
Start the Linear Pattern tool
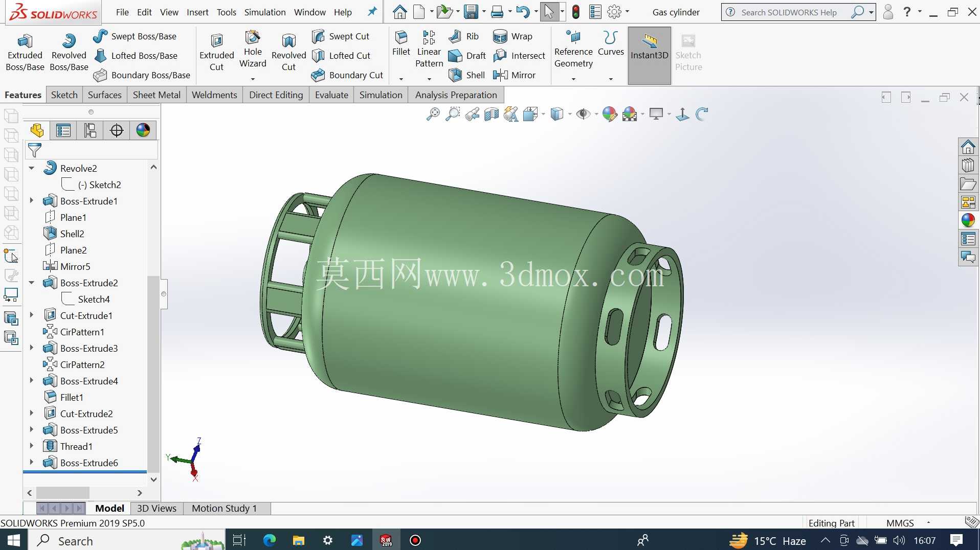pos(429,50)
